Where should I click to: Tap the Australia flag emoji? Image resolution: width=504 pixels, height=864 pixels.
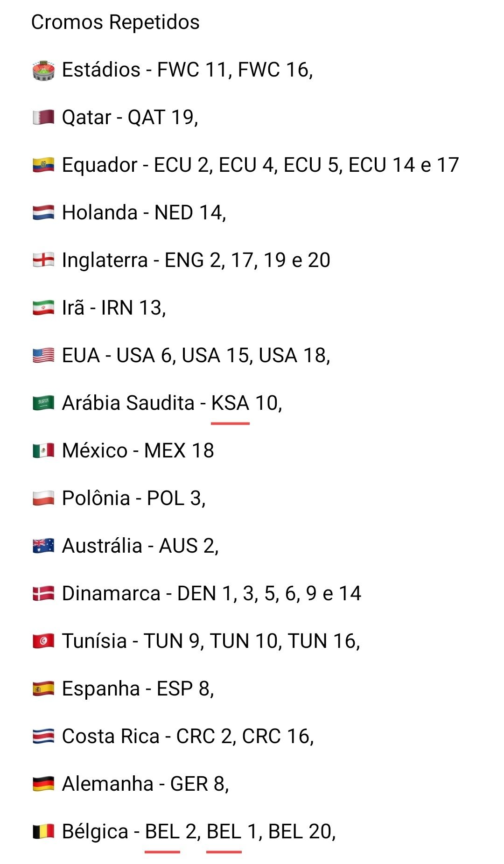pos(43,546)
